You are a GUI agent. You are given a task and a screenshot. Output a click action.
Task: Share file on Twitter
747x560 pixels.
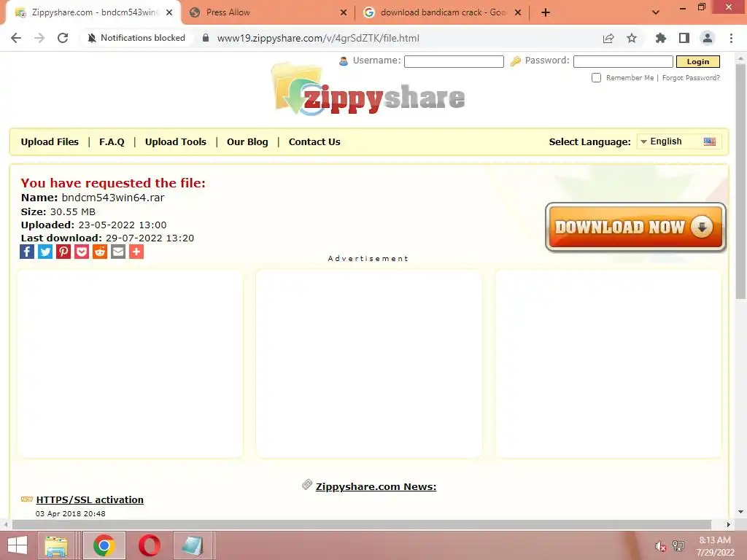(x=45, y=252)
